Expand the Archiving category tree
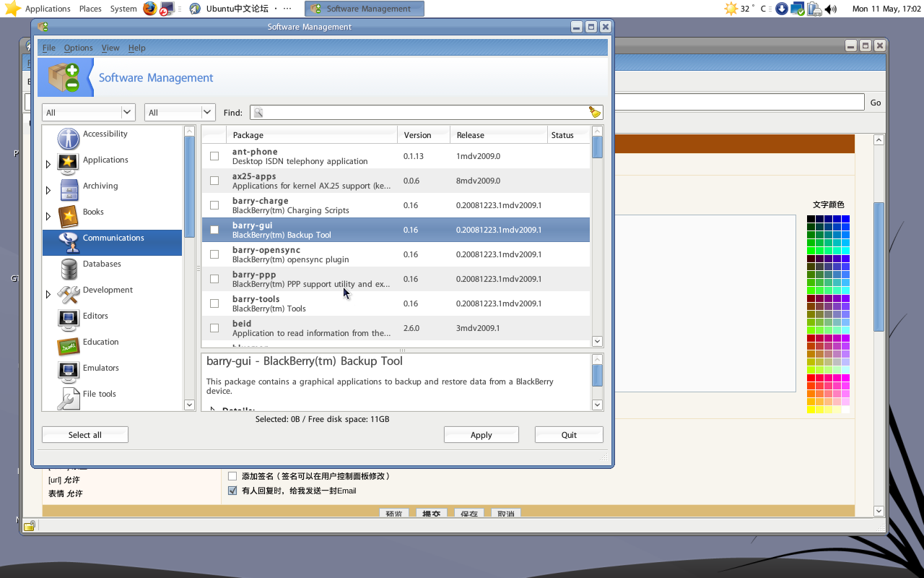Viewport: 924px width, 578px height. click(48, 191)
